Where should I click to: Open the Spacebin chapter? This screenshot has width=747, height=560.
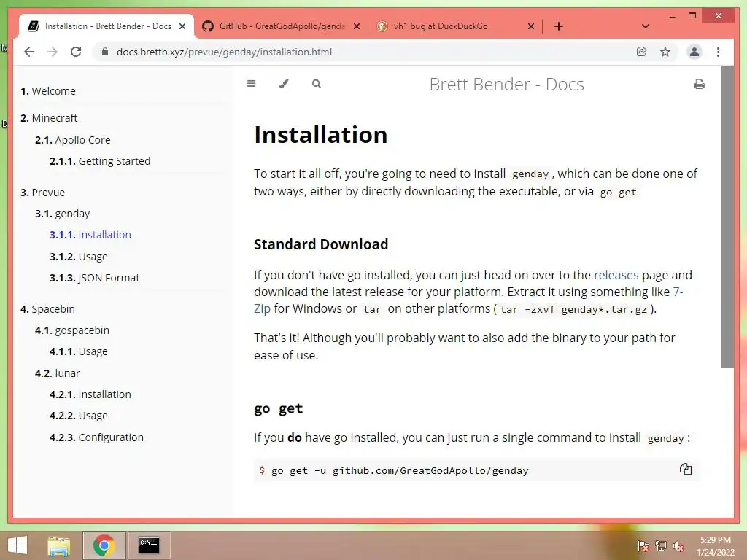(x=47, y=309)
